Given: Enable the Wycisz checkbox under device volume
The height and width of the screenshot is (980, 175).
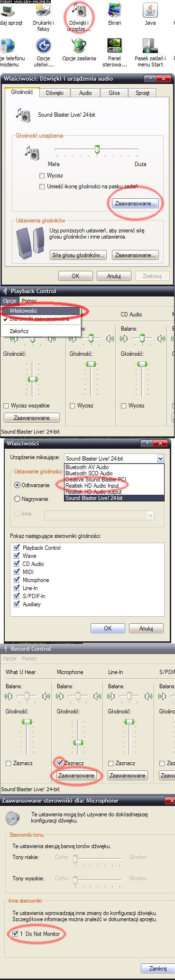Looking at the screenshot, I should 43,176.
